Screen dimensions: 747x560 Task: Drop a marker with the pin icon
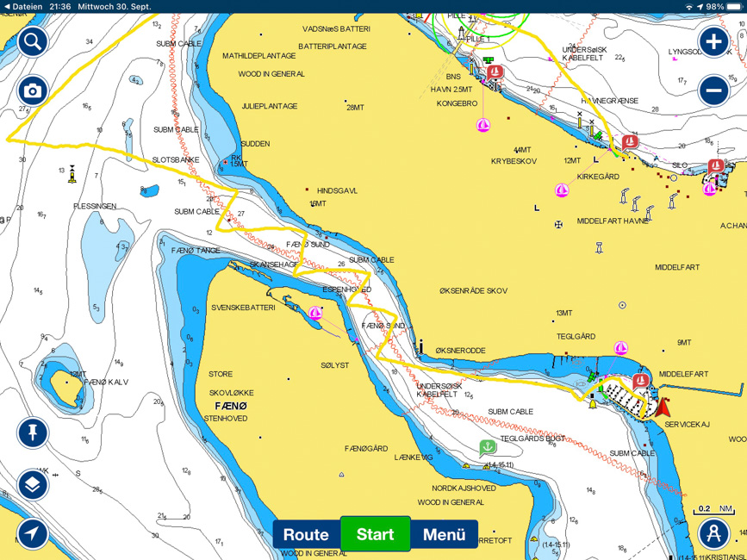[33, 432]
